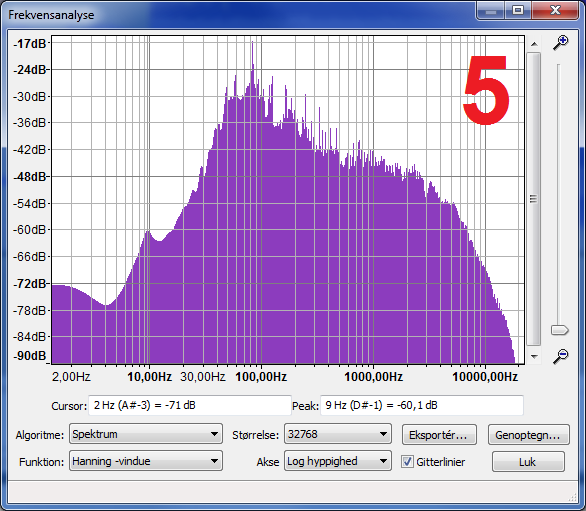The height and width of the screenshot is (511, 586).
Task: Click the scrollbar up arrow beside the graph
Action: (534, 44)
